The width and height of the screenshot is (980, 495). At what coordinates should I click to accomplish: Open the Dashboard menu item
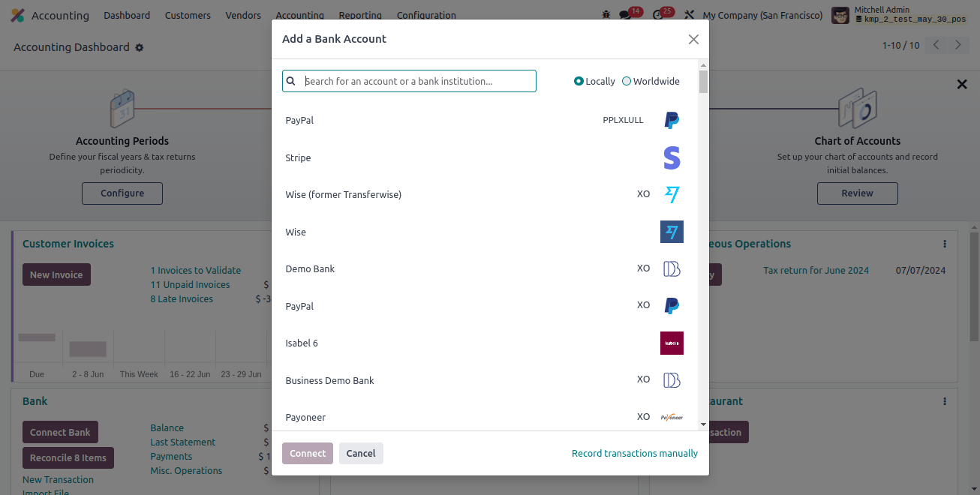127,15
